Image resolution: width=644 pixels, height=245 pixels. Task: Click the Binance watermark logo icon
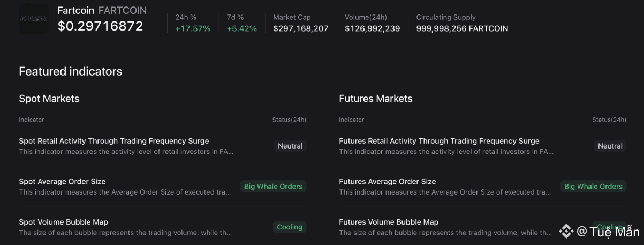[x=566, y=231]
